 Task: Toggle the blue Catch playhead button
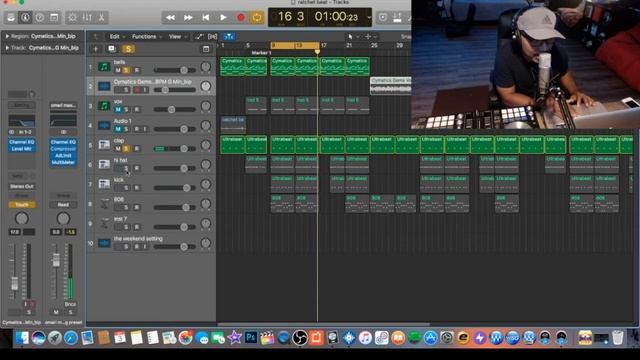[x=229, y=37]
